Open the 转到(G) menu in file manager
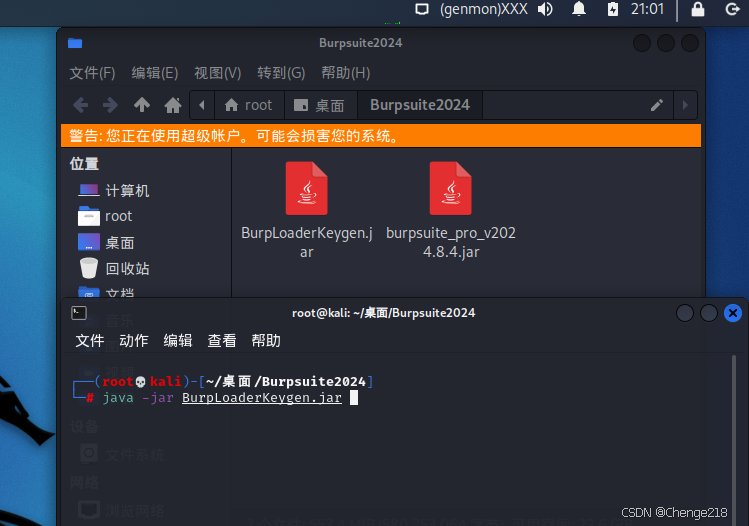This screenshot has width=749, height=526. (x=281, y=73)
